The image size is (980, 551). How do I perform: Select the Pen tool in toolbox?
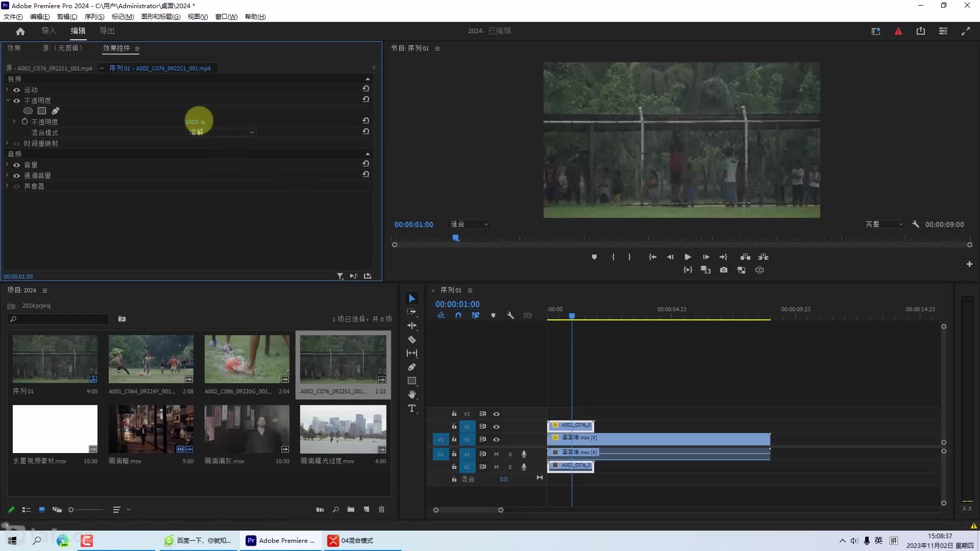(x=411, y=367)
